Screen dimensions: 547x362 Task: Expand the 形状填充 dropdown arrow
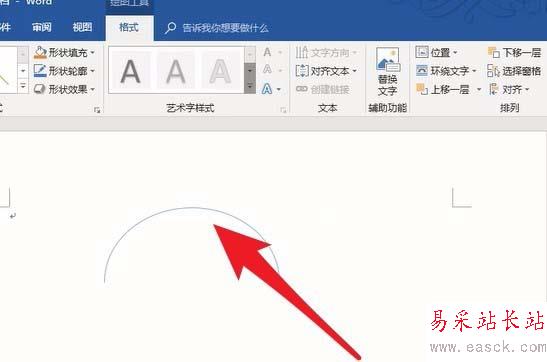click(92, 52)
